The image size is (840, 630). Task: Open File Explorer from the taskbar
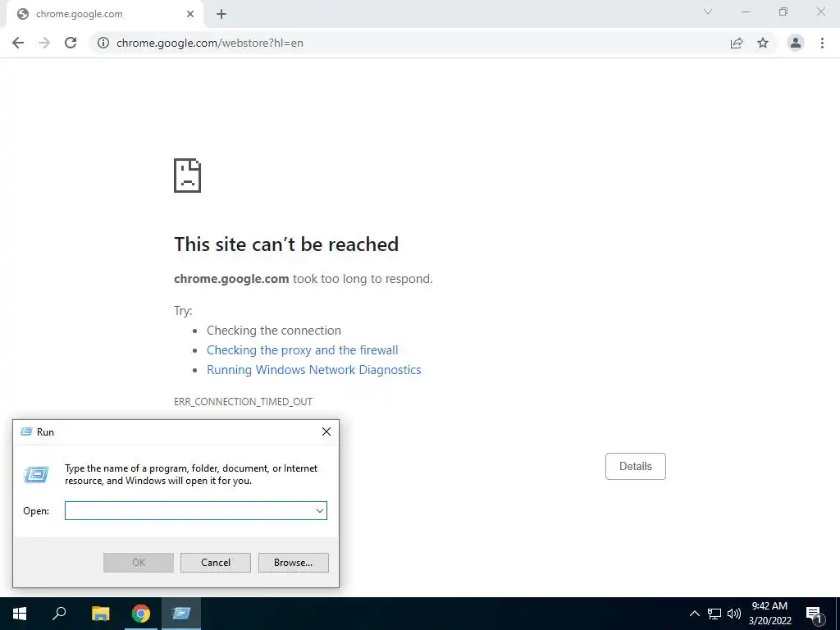coord(100,614)
